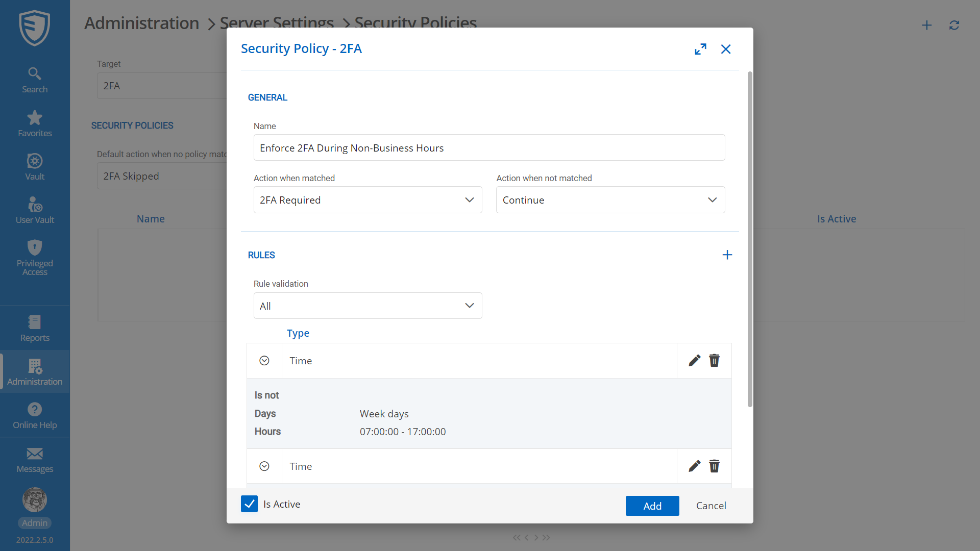Open the Favorites section

(x=34, y=122)
